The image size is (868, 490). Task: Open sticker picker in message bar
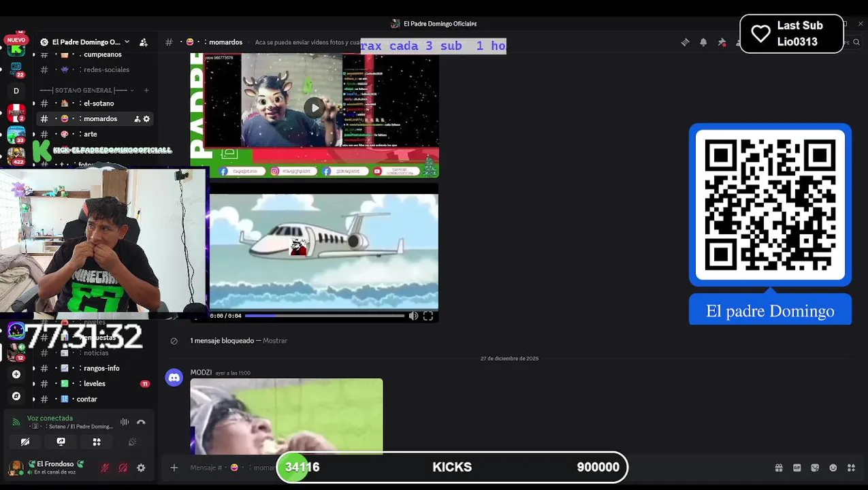pyautogui.click(x=815, y=468)
